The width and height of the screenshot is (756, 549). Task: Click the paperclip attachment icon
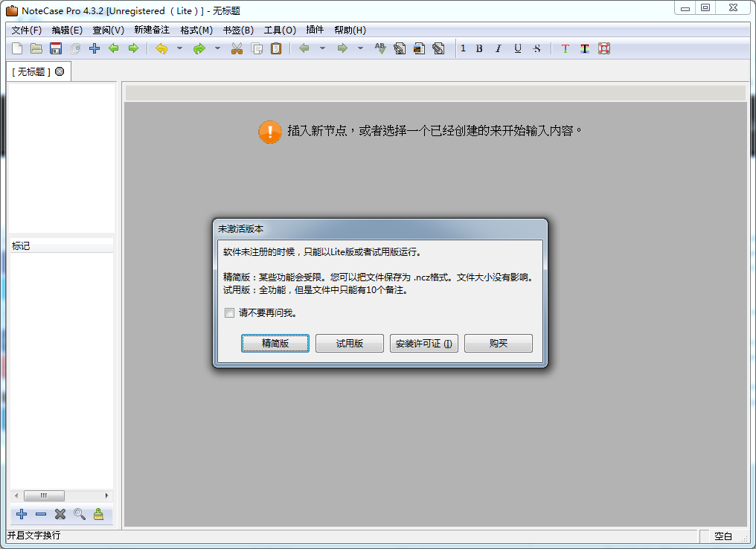point(438,48)
